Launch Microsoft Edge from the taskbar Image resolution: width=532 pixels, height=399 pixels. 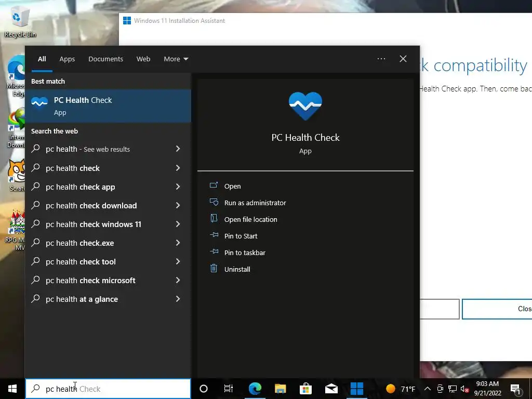click(255, 389)
